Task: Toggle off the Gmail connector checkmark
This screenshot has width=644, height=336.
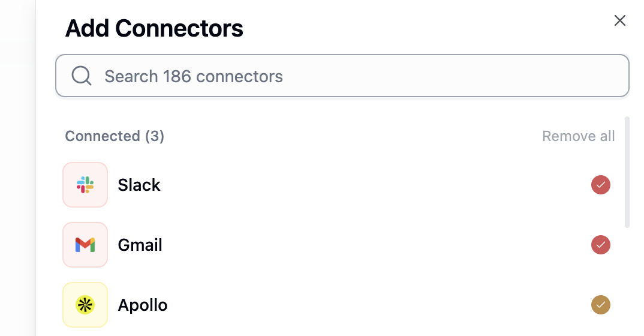Action: pos(600,245)
